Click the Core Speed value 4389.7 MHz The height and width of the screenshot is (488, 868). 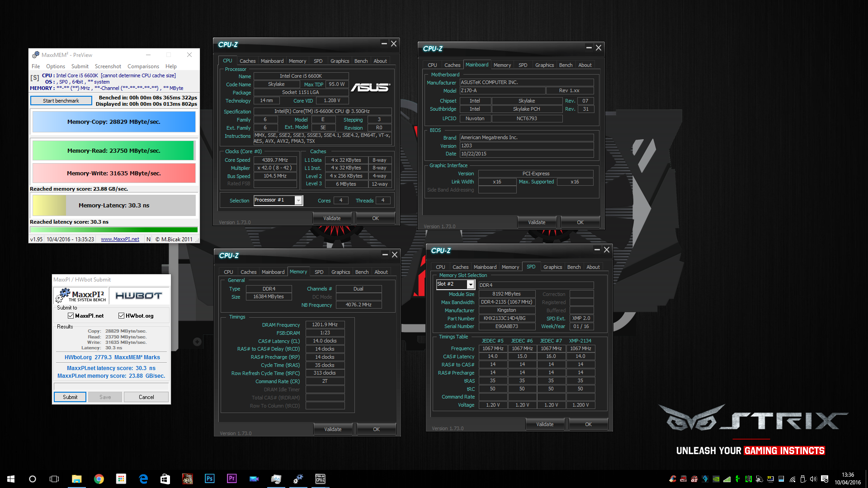coord(275,160)
